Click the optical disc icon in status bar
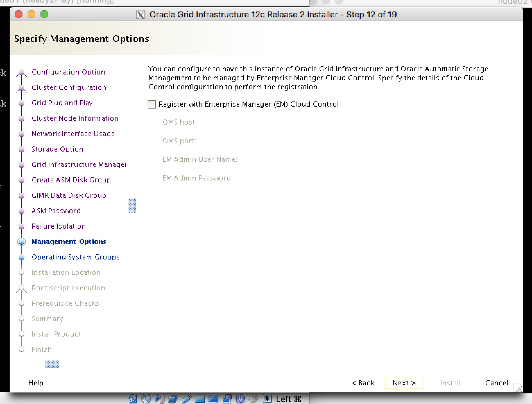The width and height of the screenshot is (532, 404). click(x=146, y=399)
